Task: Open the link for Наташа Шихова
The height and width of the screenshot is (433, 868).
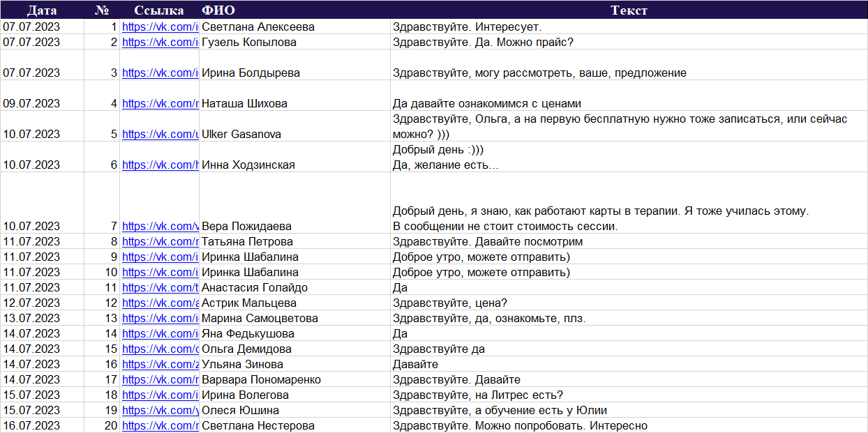Action: [160, 103]
